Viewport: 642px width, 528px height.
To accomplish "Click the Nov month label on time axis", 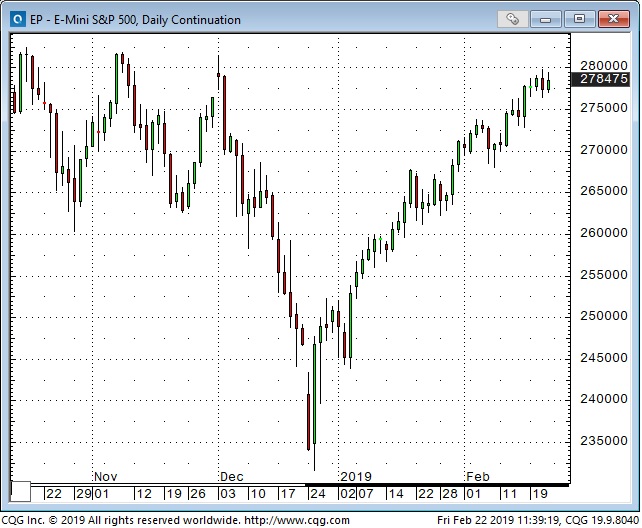I will click(x=106, y=477).
